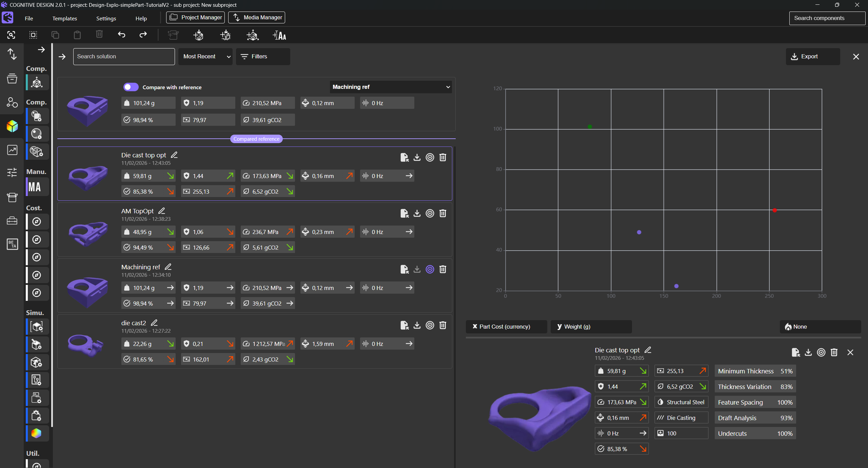868x468 pixels.
Task: Click the Undercuts 100% score
Action: click(x=755, y=433)
